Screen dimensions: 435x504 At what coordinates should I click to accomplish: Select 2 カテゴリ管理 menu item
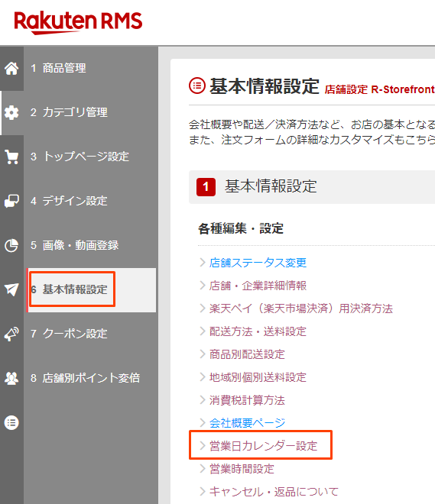[69, 112]
